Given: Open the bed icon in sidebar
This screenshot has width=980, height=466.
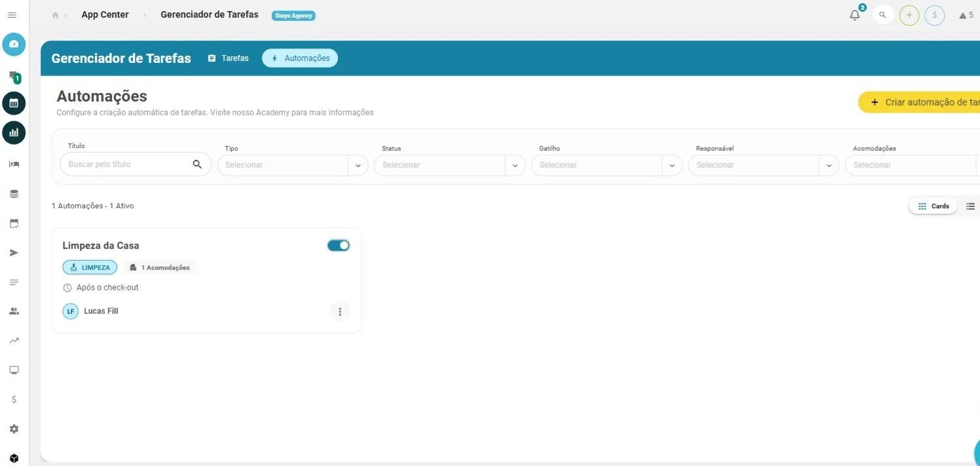Looking at the screenshot, I should click(x=14, y=165).
